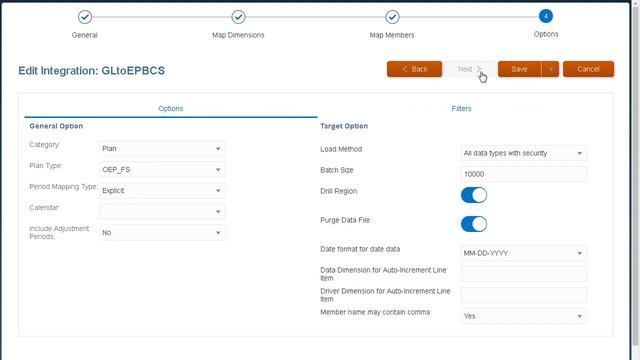Open the Category dropdown showing Plan
This screenshot has height=360, width=640.
click(x=162, y=149)
